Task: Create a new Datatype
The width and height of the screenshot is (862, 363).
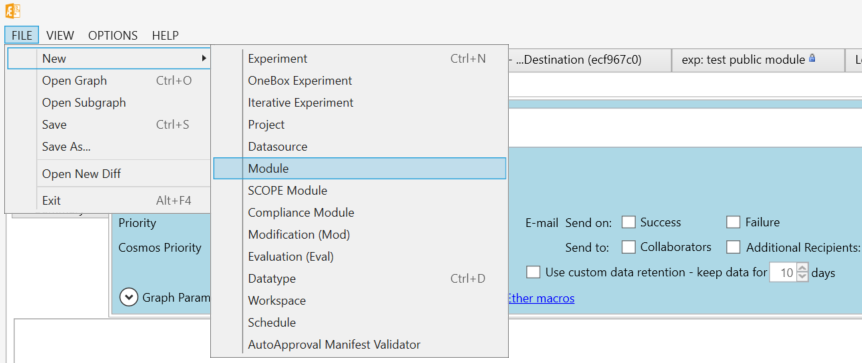Action: pos(360,278)
